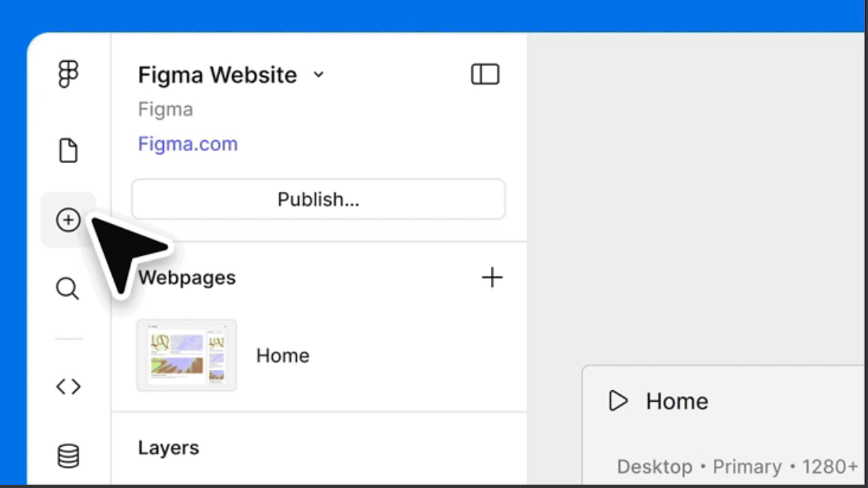This screenshot has height=488, width=868.
Task: Select the Home page row label
Action: tap(282, 356)
